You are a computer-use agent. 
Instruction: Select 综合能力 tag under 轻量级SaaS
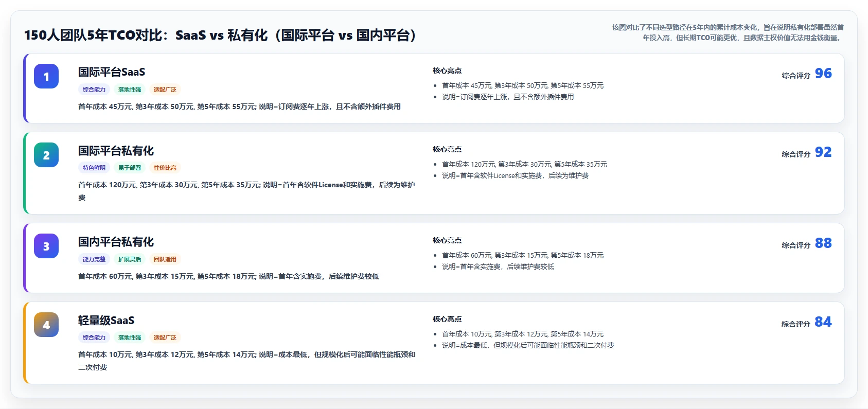(94, 337)
